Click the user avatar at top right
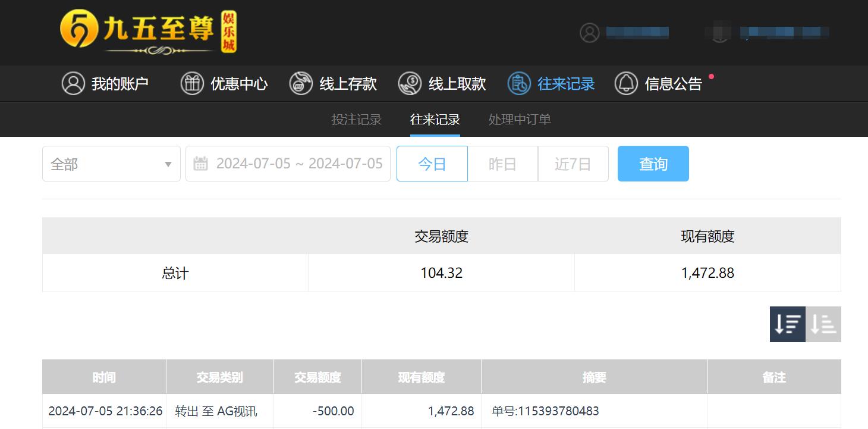 (x=589, y=32)
